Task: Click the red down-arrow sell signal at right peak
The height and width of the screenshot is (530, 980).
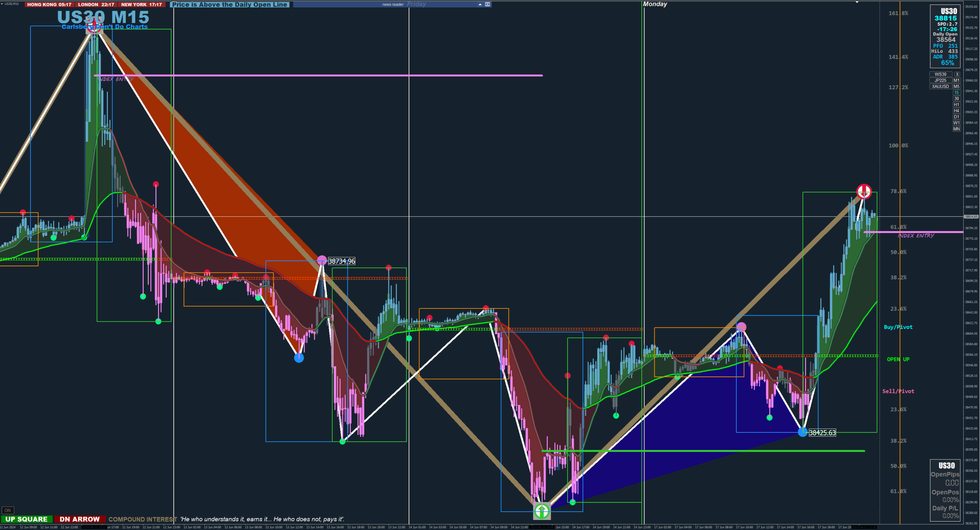Action: click(x=864, y=191)
